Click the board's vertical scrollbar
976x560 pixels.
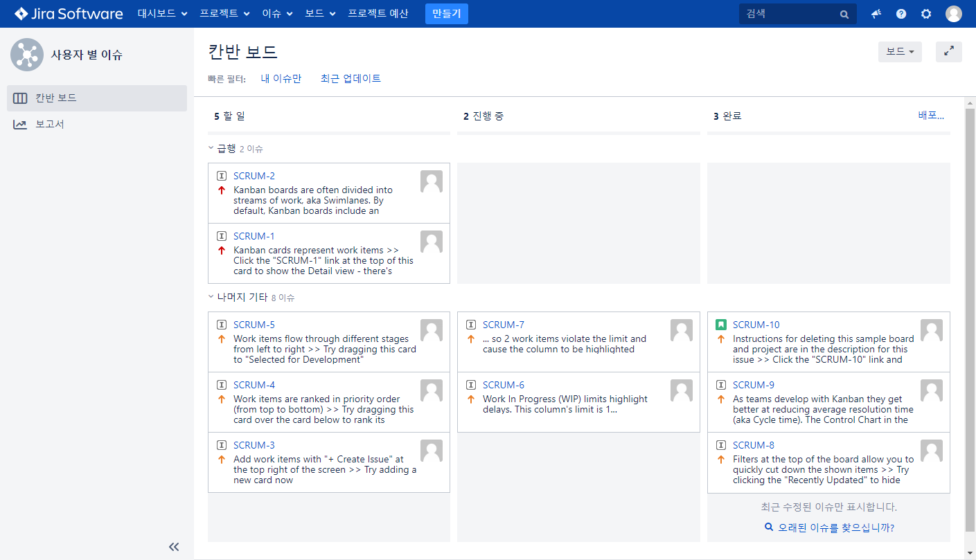[x=970, y=318]
